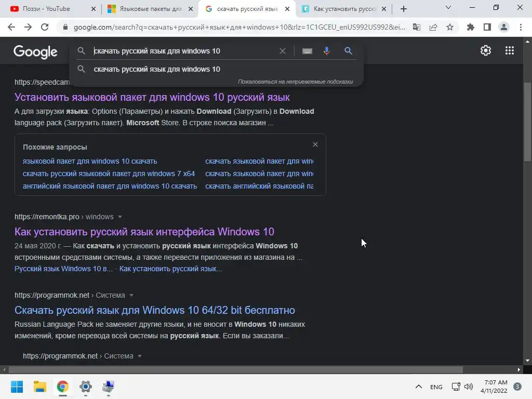Open sitelink Как установить русский язык...

tap(170, 269)
